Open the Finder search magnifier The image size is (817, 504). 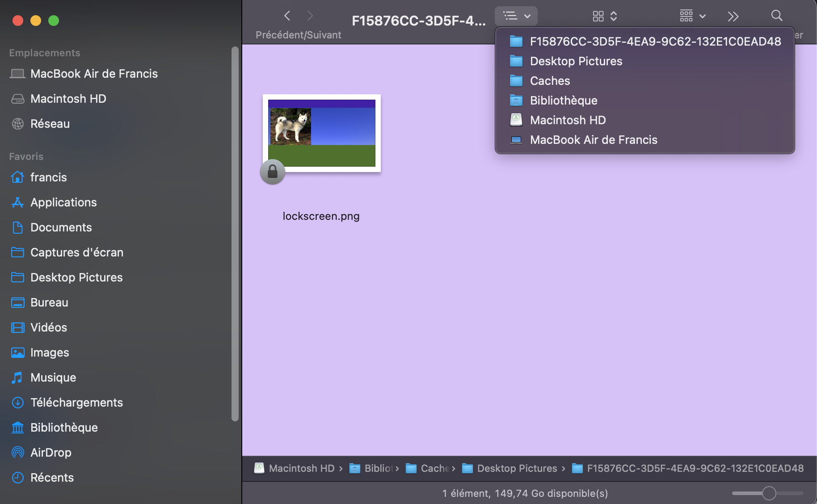777,16
